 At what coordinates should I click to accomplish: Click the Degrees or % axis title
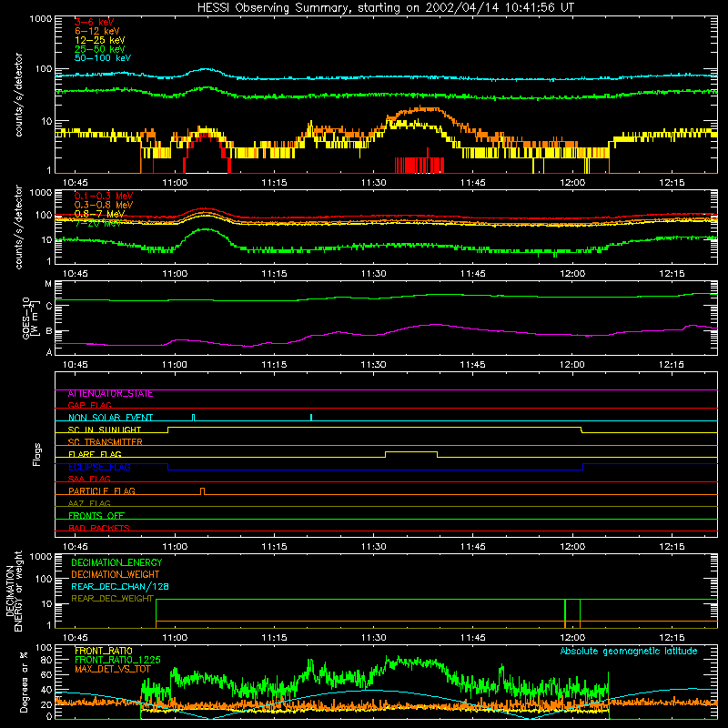tap(24, 682)
